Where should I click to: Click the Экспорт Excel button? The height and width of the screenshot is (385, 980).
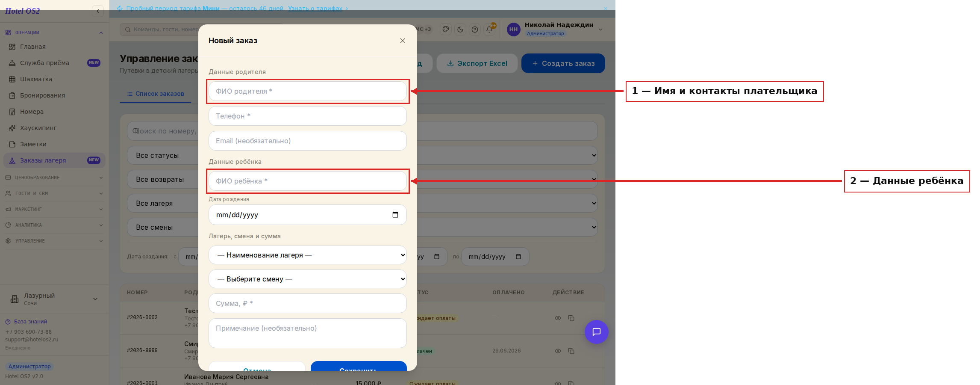coord(477,63)
